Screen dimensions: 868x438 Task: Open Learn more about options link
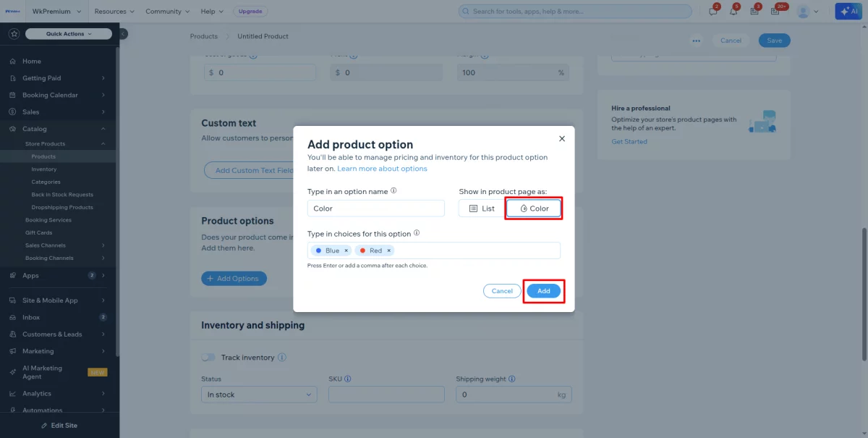point(382,169)
